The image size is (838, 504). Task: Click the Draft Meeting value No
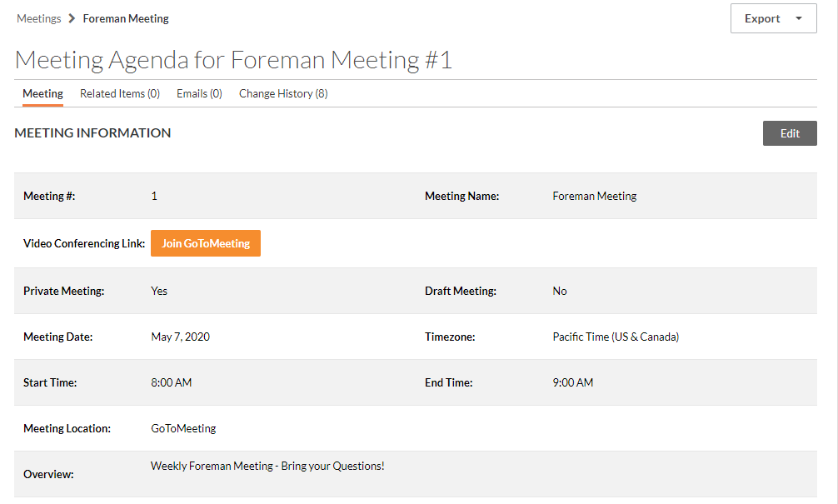point(560,291)
